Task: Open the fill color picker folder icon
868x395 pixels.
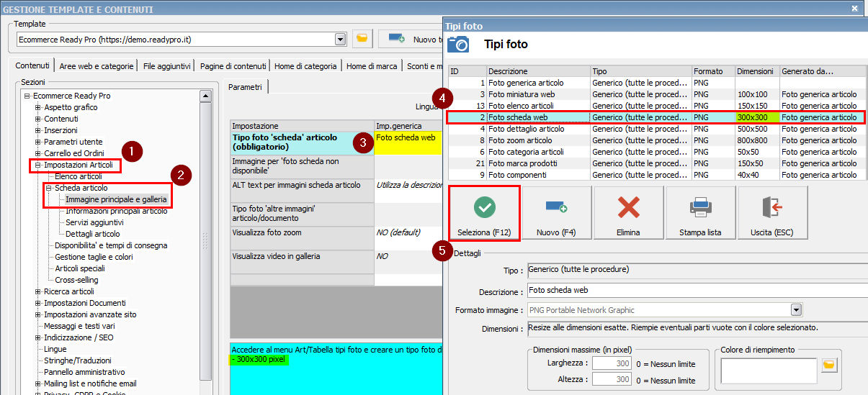Action: click(829, 366)
